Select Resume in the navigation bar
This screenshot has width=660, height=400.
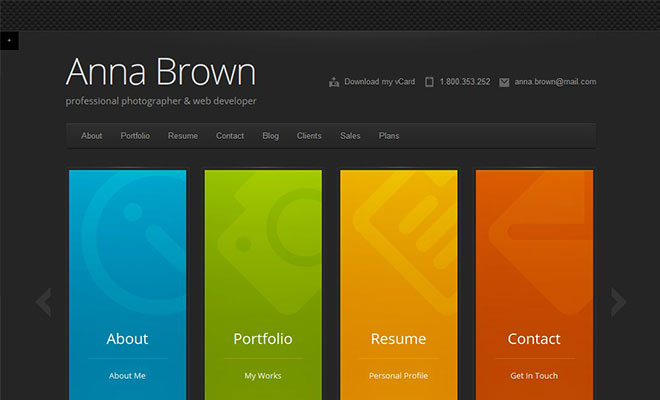183,136
